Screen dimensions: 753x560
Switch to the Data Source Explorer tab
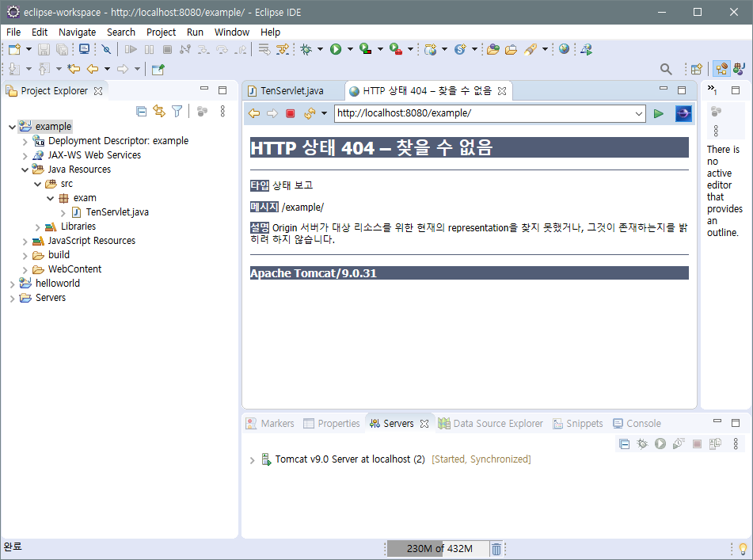tap(490, 424)
